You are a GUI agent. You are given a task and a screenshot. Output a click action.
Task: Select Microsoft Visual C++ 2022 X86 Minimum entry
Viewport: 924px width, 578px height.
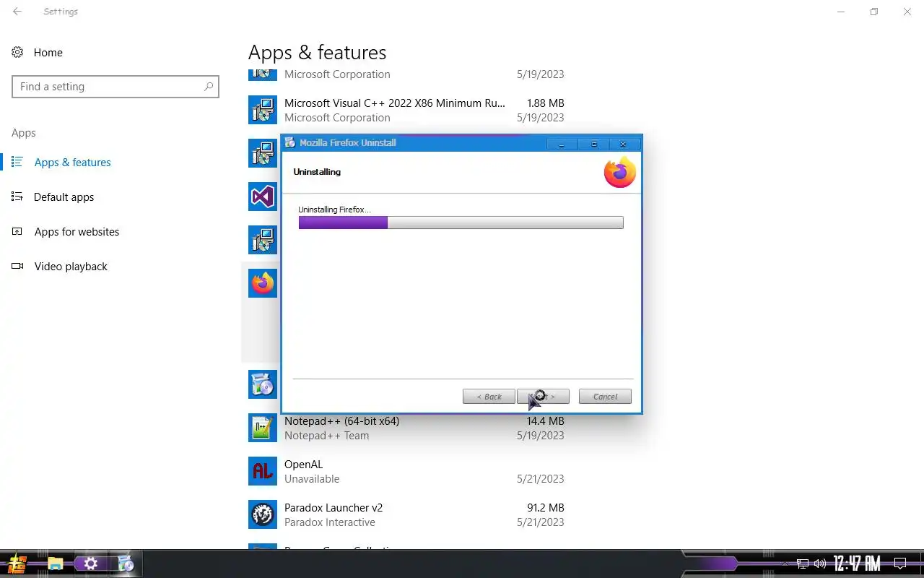click(x=406, y=110)
